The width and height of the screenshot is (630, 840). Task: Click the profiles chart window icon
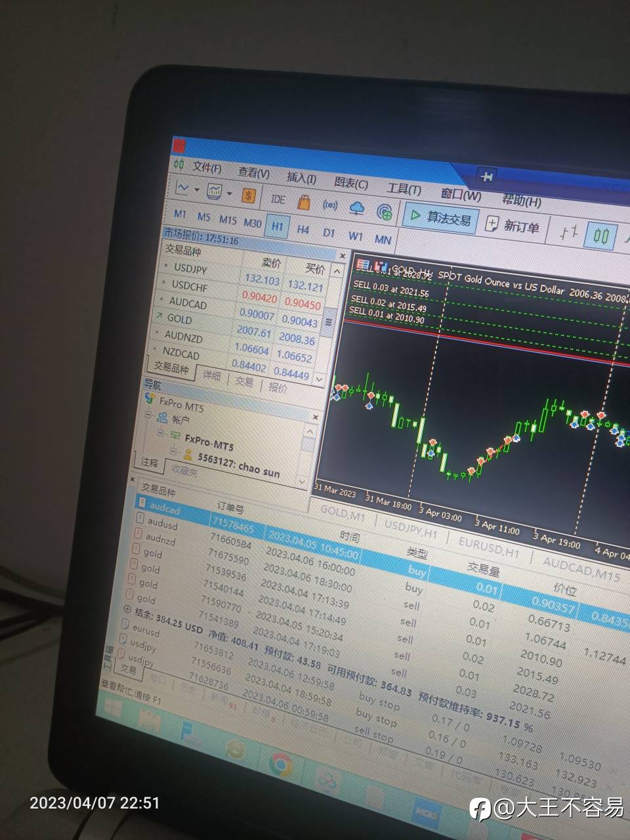point(215,191)
